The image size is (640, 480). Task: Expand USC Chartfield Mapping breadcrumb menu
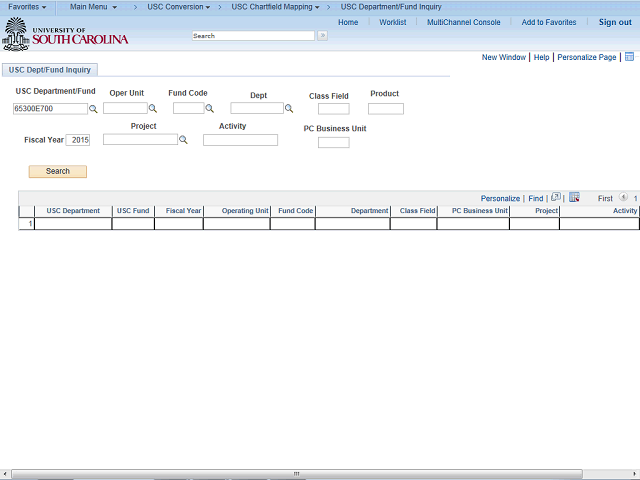276,7
